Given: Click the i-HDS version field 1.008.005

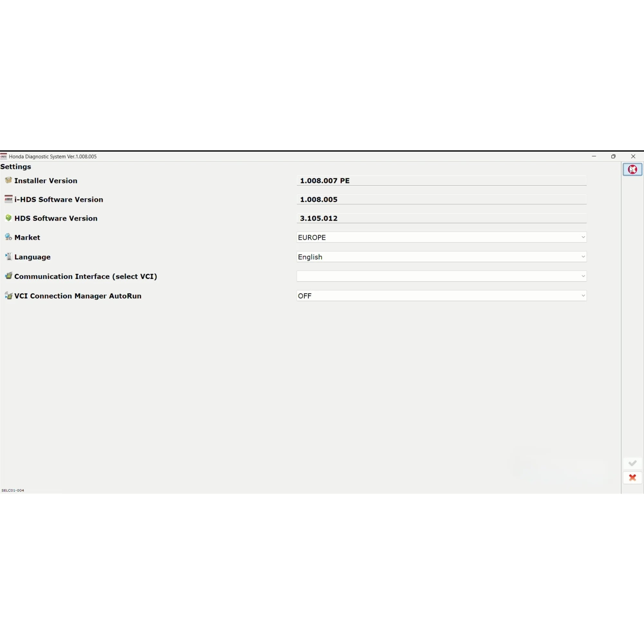Looking at the screenshot, I should click(x=441, y=199).
